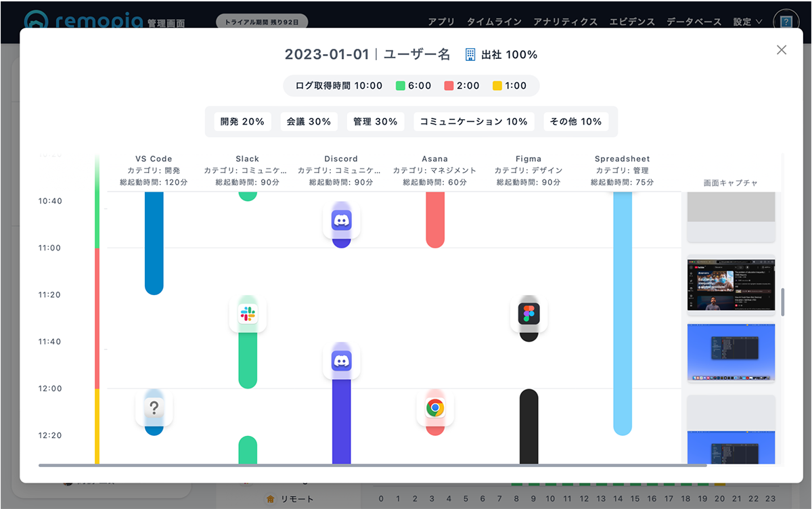Click the Spreadsheet column header

(x=623, y=171)
